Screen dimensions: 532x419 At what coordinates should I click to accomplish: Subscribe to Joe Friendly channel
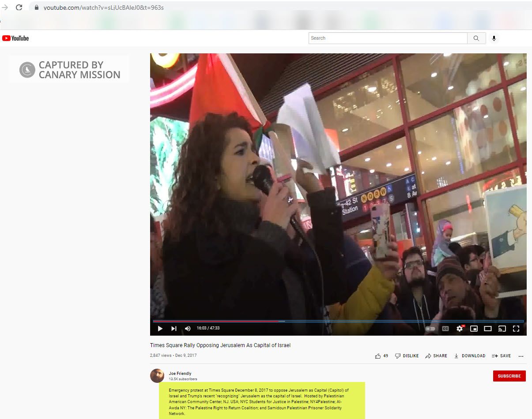tap(509, 376)
